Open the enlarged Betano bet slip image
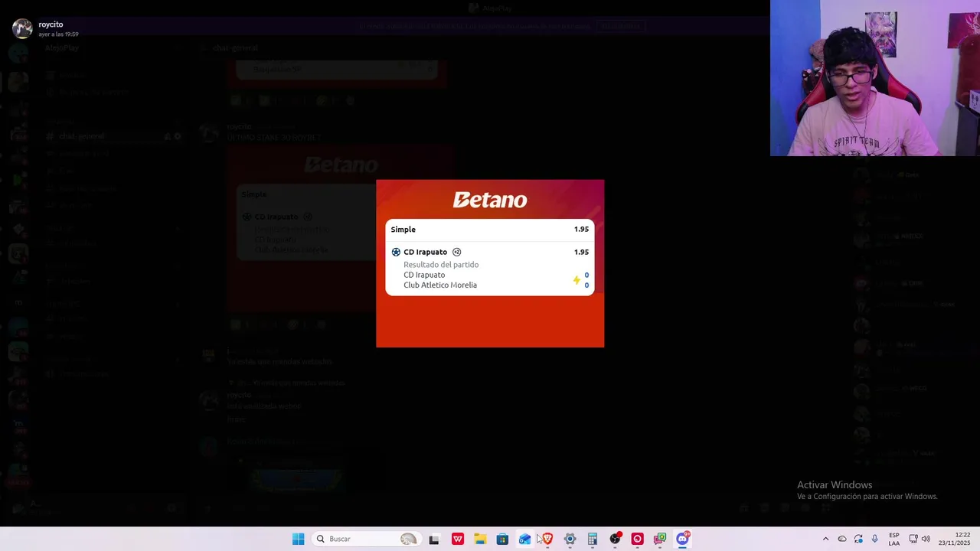980x551 pixels. (x=490, y=263)
